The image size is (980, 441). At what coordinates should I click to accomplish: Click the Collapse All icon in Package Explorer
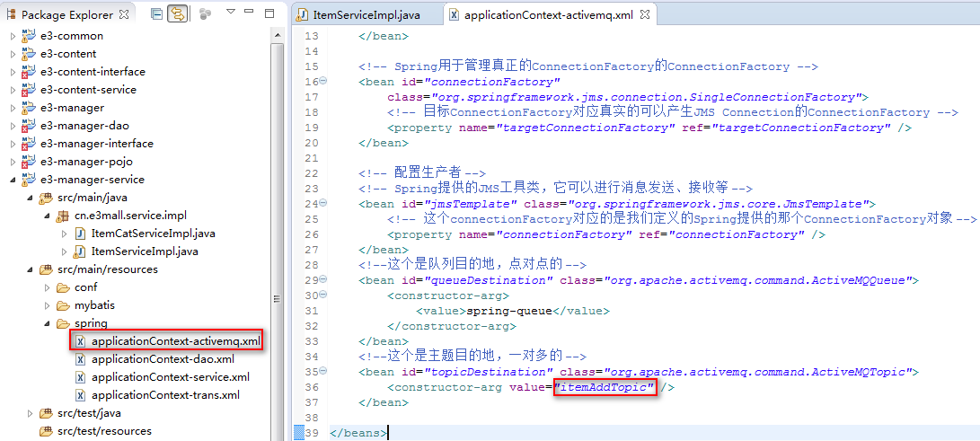tap(157, 13)
